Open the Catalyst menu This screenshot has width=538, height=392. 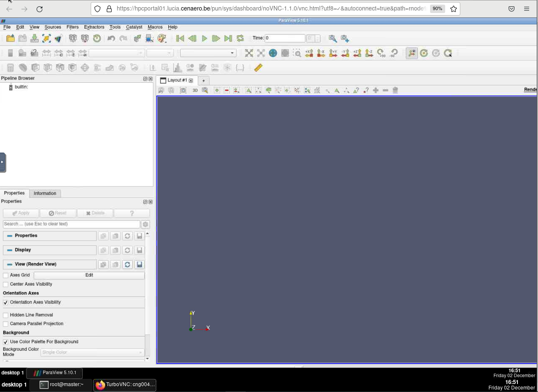134,27
